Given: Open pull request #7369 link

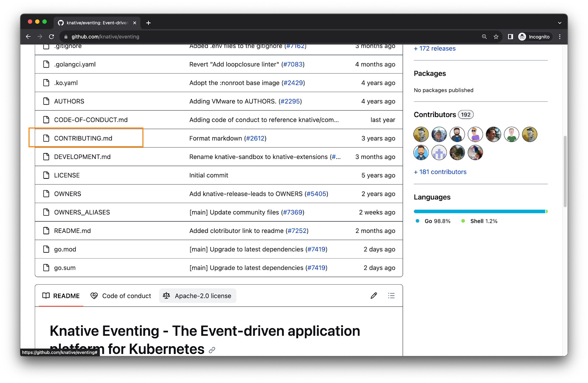Looking at the screenshot, I should click(x=293, y=212).
